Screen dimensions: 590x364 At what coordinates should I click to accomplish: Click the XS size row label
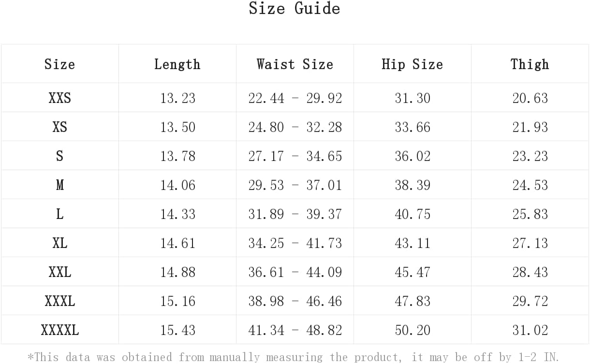59,127
